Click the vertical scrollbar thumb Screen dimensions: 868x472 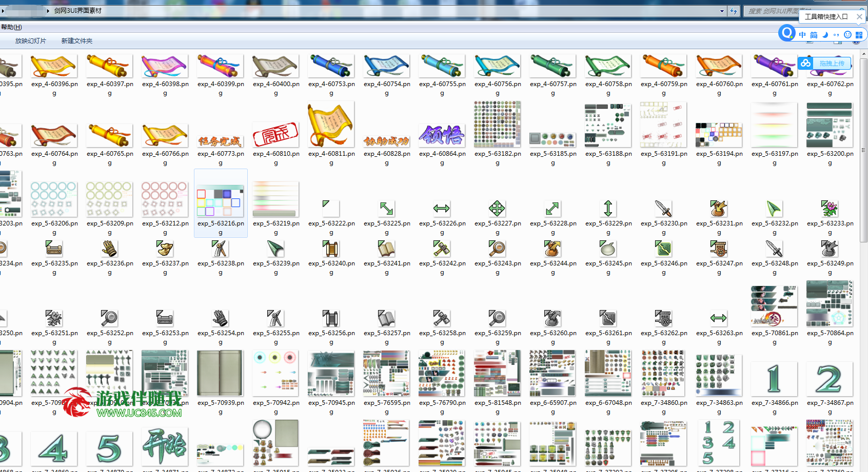[863, 150]
